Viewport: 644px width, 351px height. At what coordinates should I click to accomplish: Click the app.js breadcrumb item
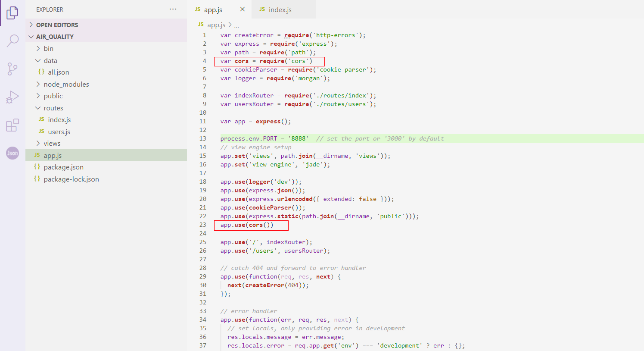point(216,25)
